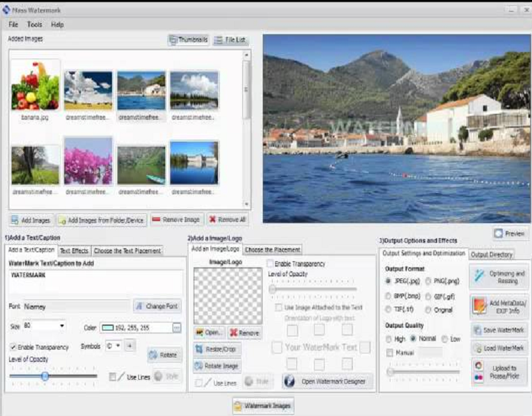This screenshot has height=416, width=532.
Task: Uncheck Enable Transparency for text caption
Action: click(13, 347)
